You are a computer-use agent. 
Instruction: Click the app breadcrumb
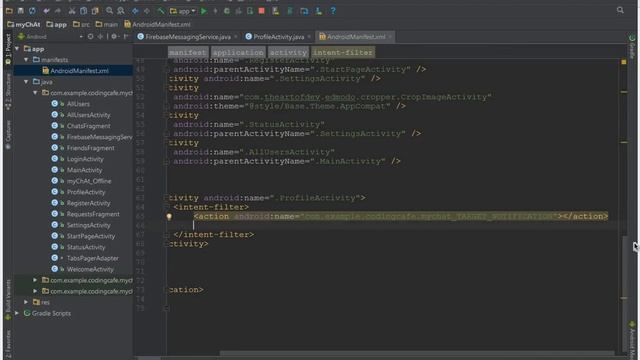(56, 24)
